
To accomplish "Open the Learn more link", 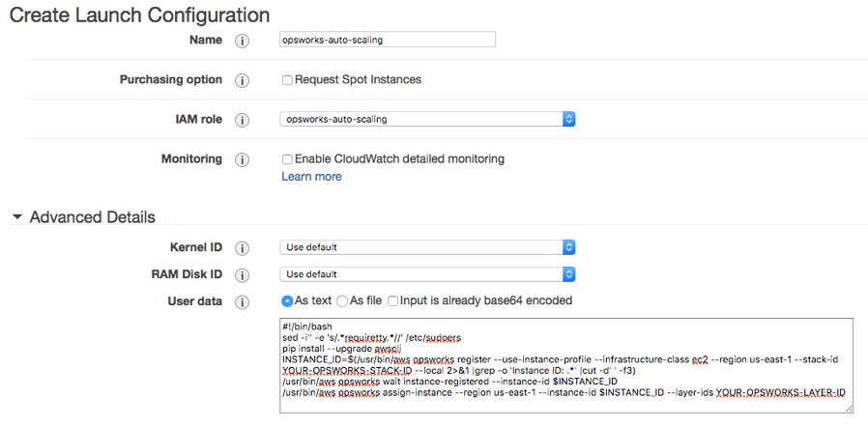I will pos(311,177).
